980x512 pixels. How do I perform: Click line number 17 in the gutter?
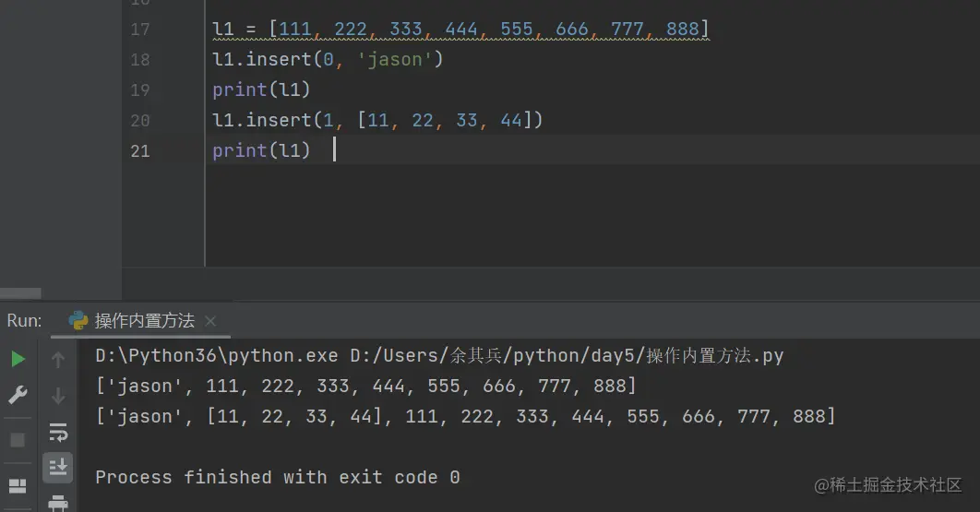[x=140, y=30]
